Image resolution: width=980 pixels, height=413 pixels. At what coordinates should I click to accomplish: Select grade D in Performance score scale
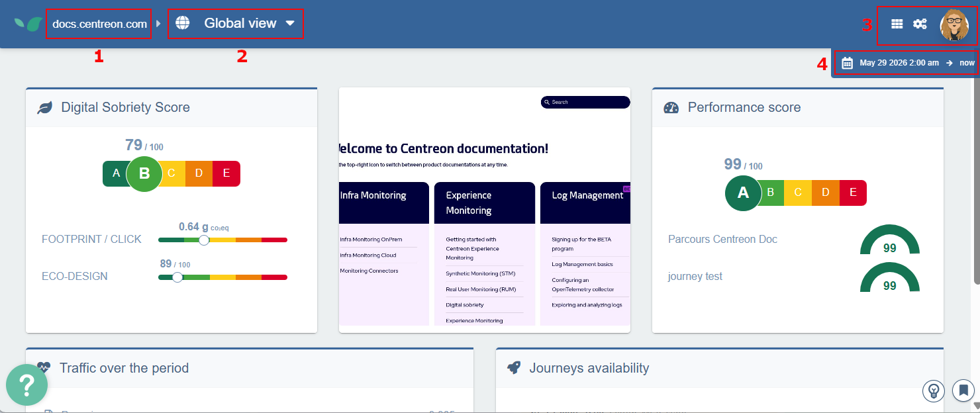pyautogui.click(x=826, y=193)
